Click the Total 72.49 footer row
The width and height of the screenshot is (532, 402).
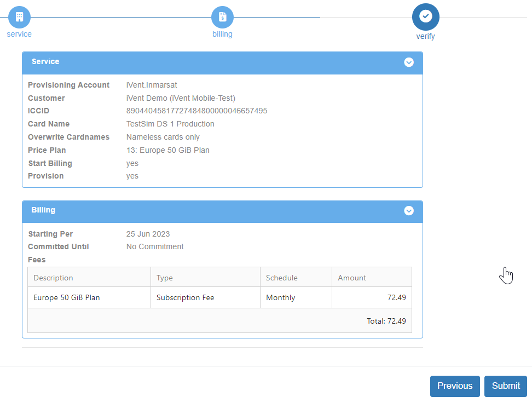point(386,321)
